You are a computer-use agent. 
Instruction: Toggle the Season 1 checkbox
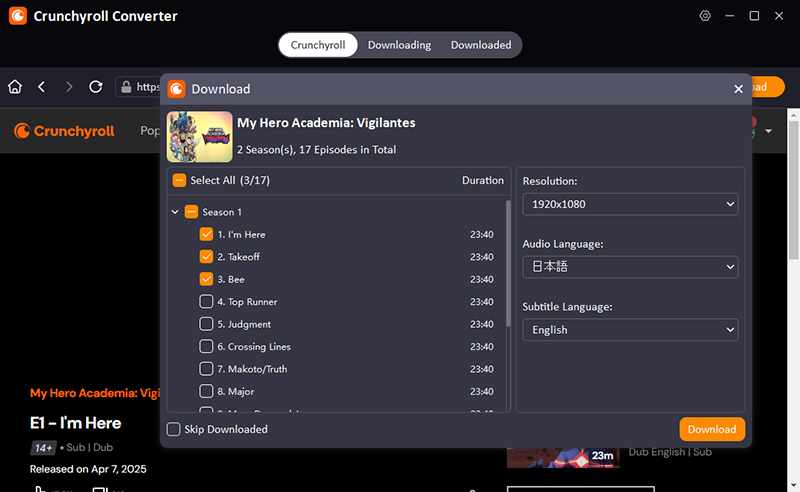191,212
